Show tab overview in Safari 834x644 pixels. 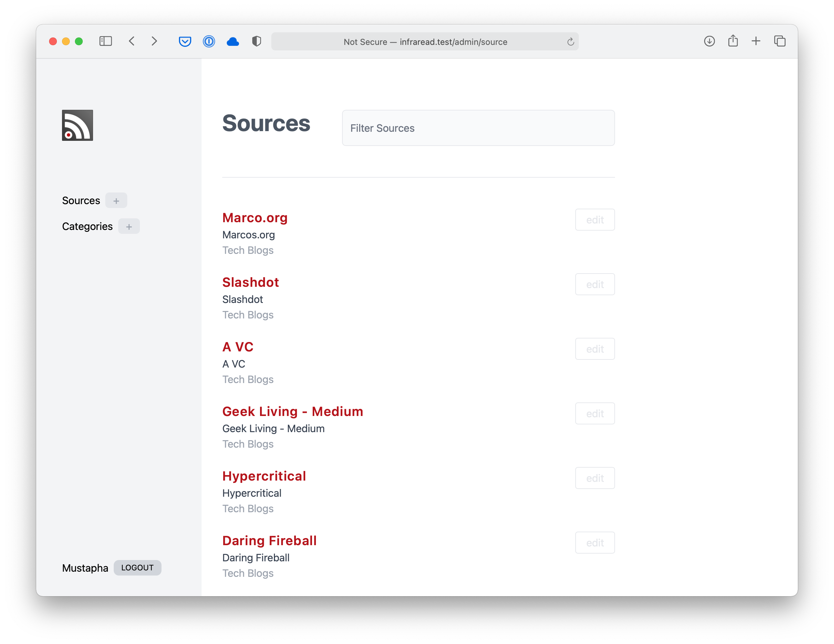point(779,41)
